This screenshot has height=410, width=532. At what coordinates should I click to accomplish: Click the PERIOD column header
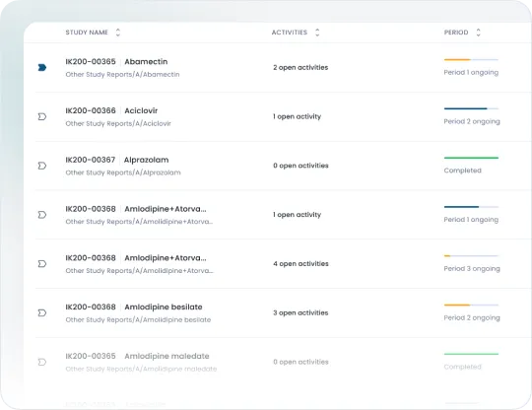pyautogui.click(x=456, y=33)
